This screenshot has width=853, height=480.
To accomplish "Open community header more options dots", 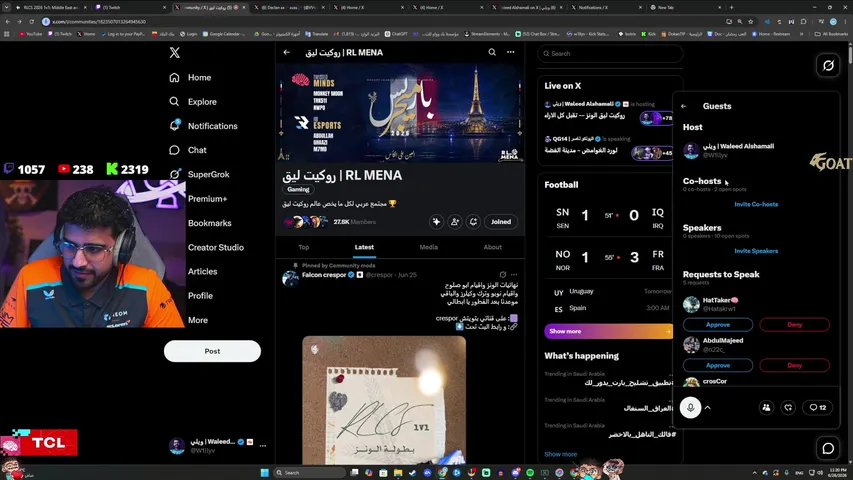I will pyautogui.click(x=510, y=52).
